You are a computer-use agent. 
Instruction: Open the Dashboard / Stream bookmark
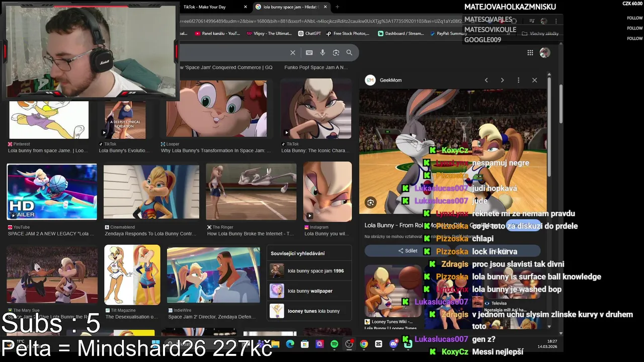point(401,34)
